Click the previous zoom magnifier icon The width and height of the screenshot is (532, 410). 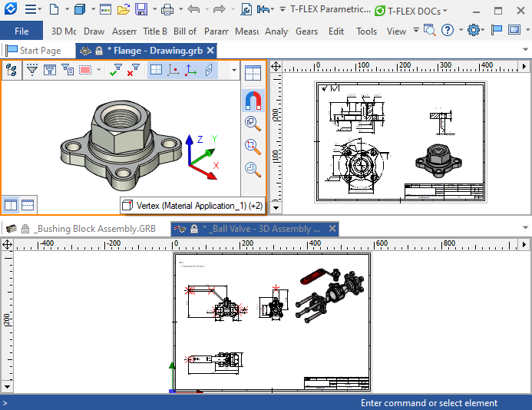[x=253, y=170]
